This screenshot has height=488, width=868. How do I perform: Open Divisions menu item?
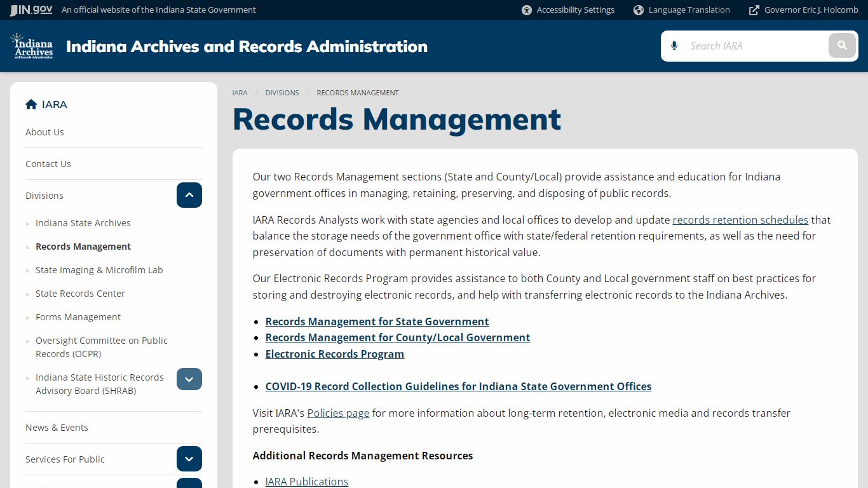(44, 196)
